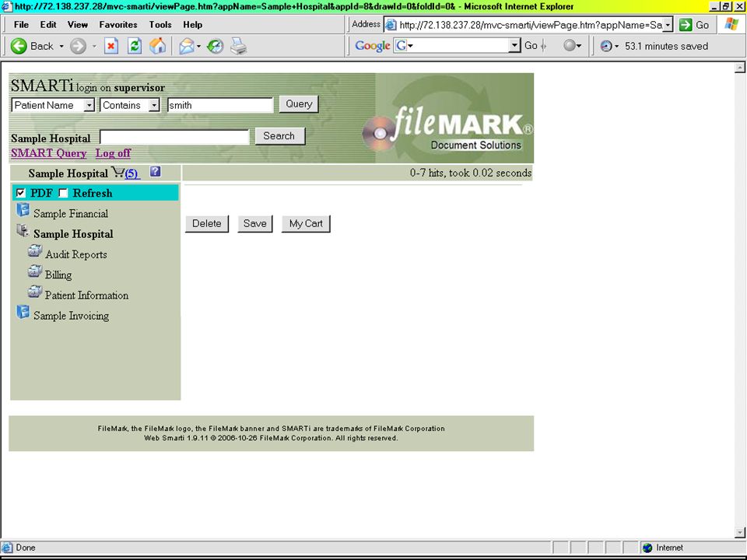Open the Favorites menu
Viewport: 747px width, 560px height.
coord(118,24)
